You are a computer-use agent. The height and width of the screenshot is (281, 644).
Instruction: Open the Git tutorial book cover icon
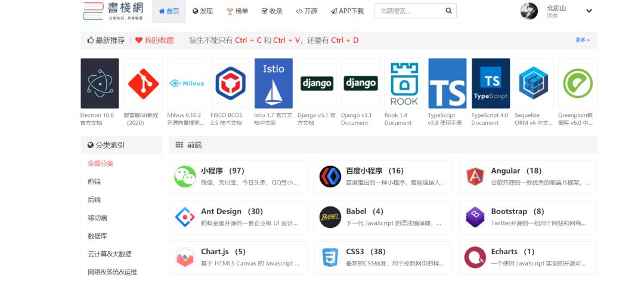point(143,84)
